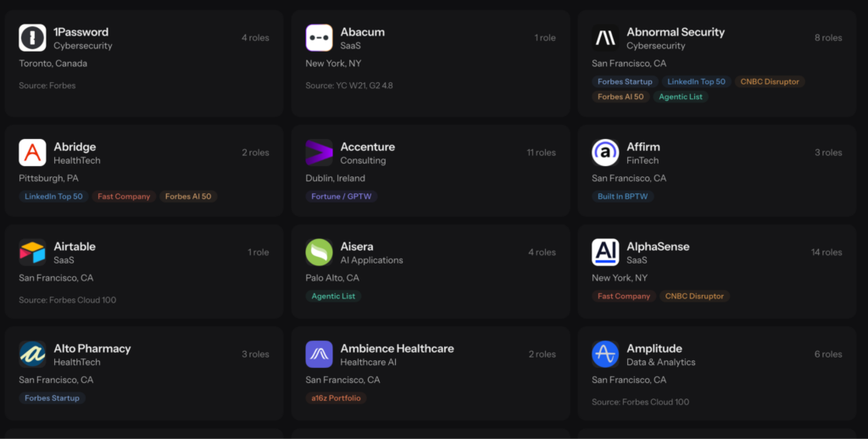Screen dimensions: 868x439
Task: Click Agentic List tag on Abnormal Security
Action: pyautogui.click(x=681, y=97)
